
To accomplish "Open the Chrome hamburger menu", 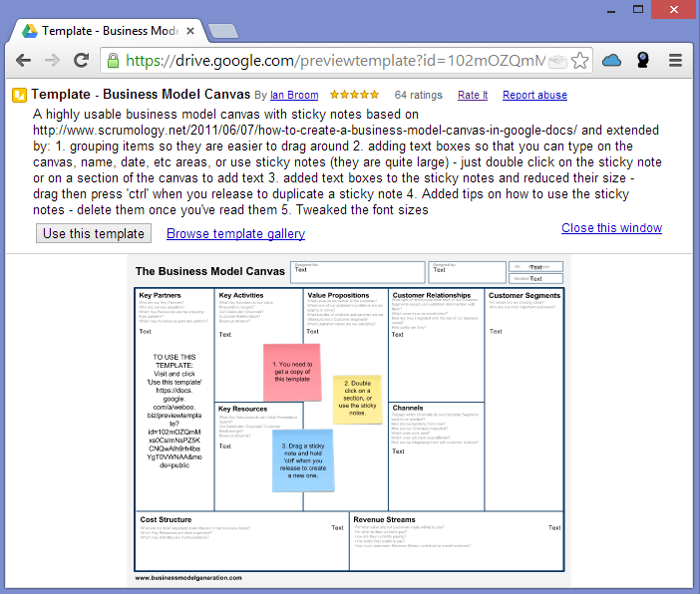I will [x=675, y=60].
